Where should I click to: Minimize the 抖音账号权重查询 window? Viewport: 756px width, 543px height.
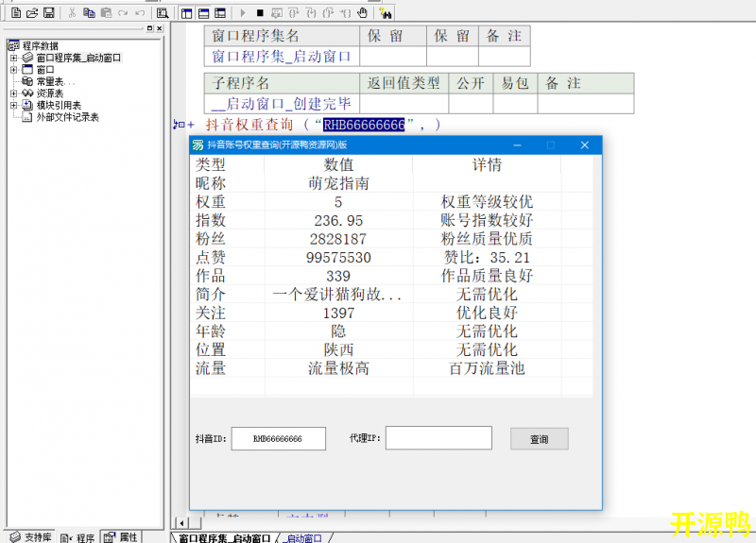[517, 145]
